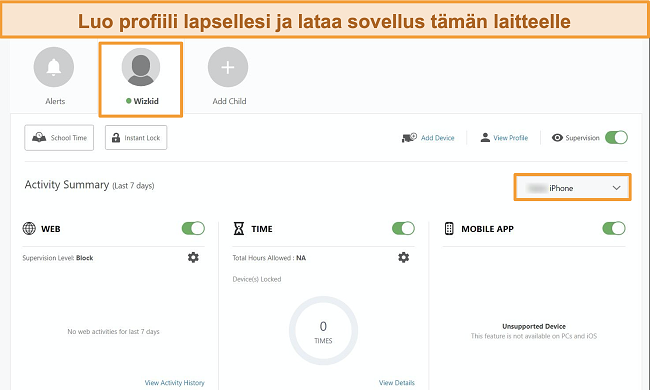
Task: Open TIME settings gear icon
Action: click(404, 257)
